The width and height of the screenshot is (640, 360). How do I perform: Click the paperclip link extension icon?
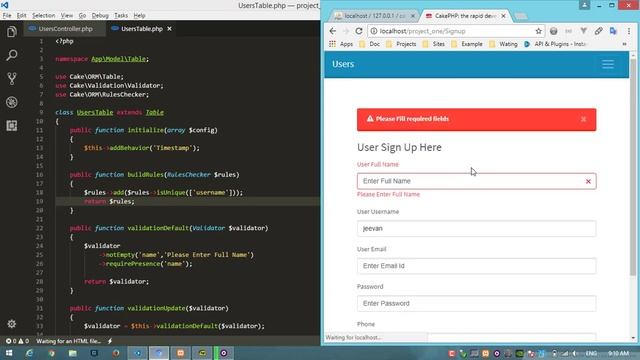[x=598, y=31]
